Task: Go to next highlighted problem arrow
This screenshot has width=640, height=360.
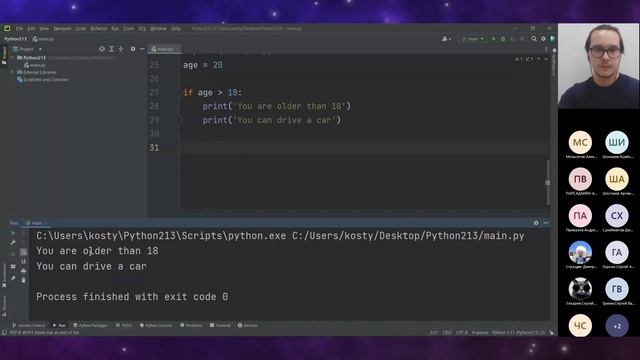Action: point(546,59)
